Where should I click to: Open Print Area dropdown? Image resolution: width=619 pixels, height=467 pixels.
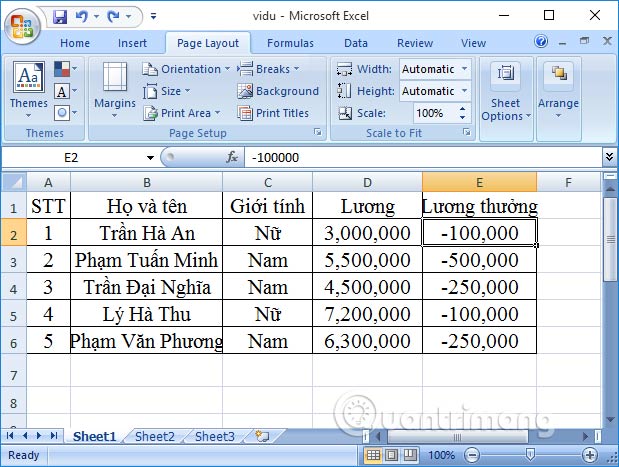[x=181, y=113]
